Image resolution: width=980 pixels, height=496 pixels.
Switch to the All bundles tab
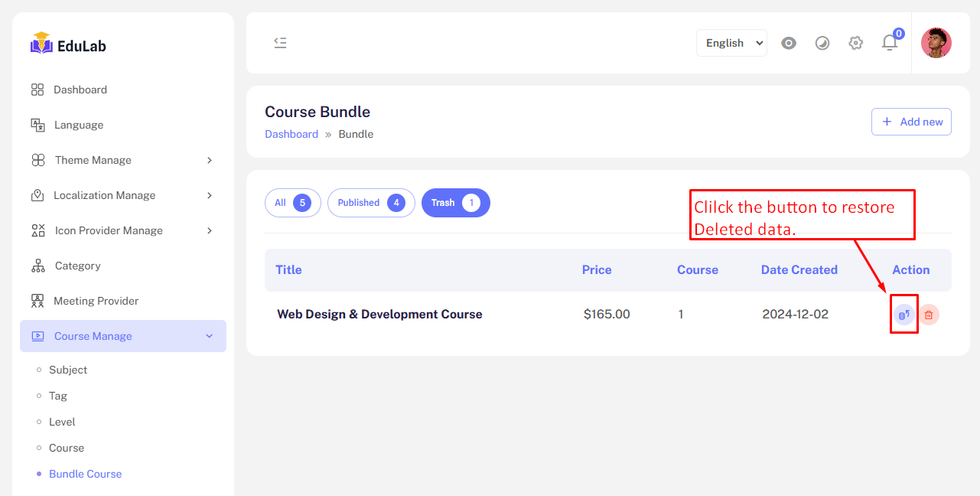(x=292, y=203)
